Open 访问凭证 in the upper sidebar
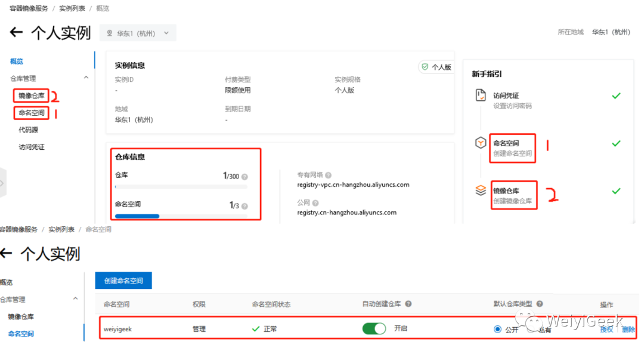The width and height of the screenshot is (644, 351). coord(31,147)
